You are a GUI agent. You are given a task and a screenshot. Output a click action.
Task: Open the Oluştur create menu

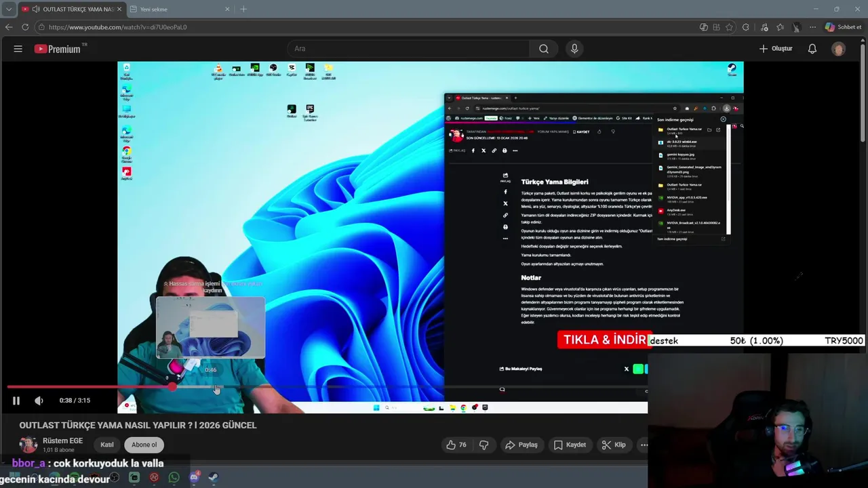(x=776, y=49)
